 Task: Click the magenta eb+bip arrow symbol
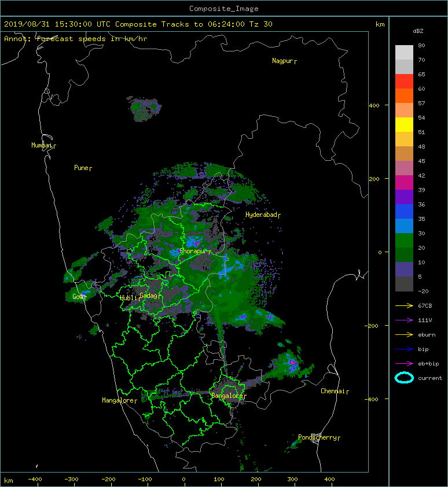(404, 363)
